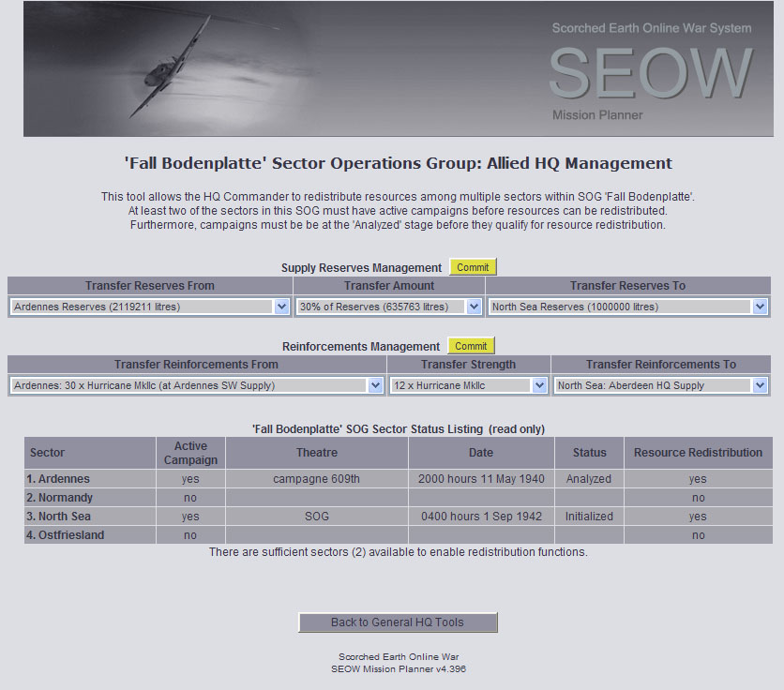Viewport: 784px width, 690px height.
Task: Click the Resource Redistribution column header
Action: pyautogui.click(x=698, y=453)
